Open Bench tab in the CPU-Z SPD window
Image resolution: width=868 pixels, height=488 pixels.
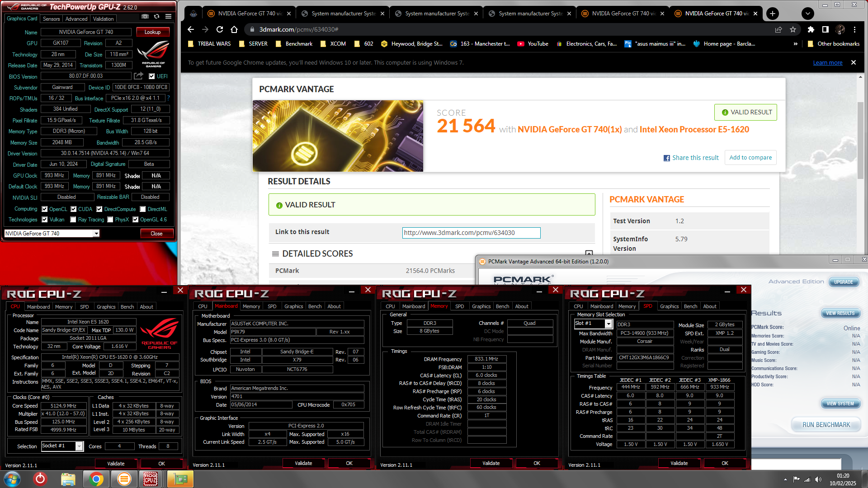(x=690, y=306)
